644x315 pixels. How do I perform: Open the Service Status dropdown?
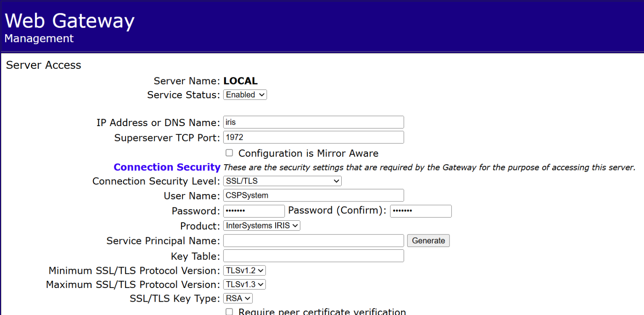(x=245, y=95)
